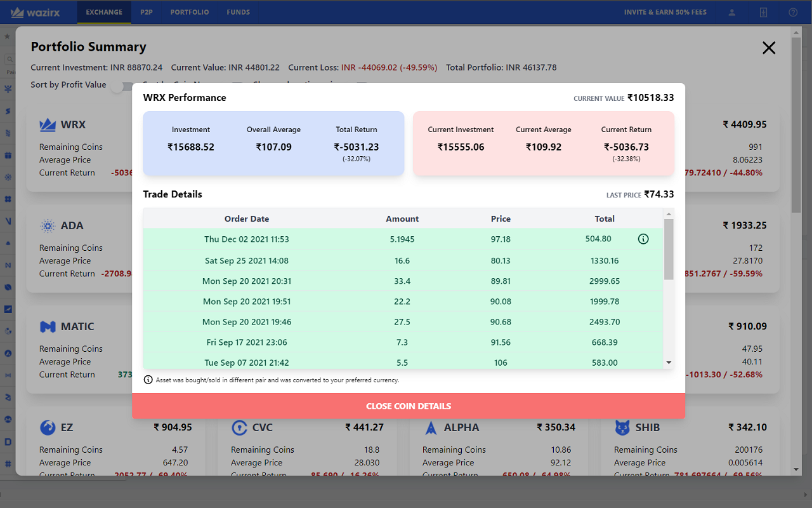Open the help question mark icon
Image resolution: width=812 pixels, height=508 pixels.
(x=793, y=12)
